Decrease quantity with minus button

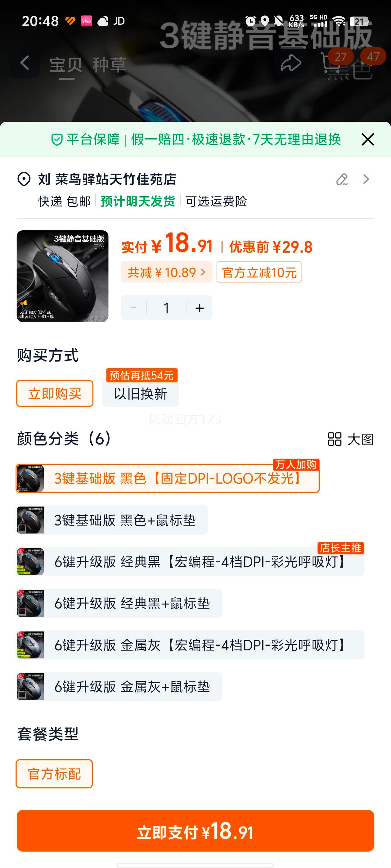pyautogui.click(x=134, y=308)
